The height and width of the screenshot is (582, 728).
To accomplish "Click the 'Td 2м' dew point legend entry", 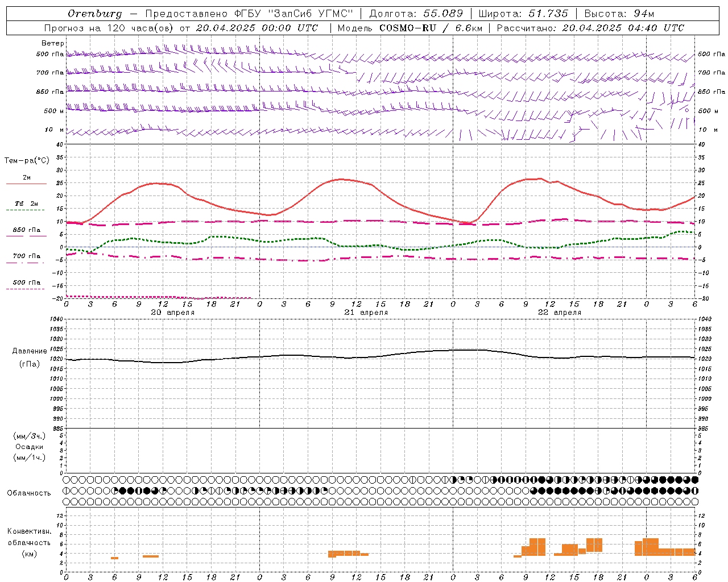I will 27,203.
